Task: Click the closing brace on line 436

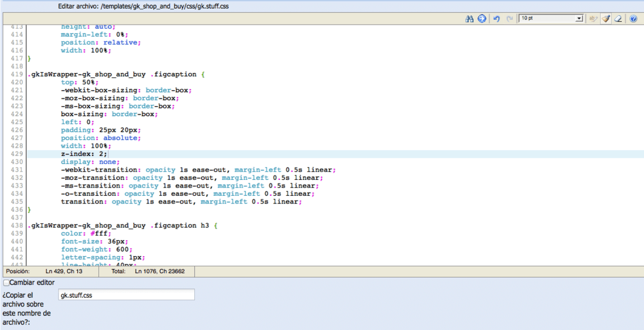Action: (x=29, y=210)
